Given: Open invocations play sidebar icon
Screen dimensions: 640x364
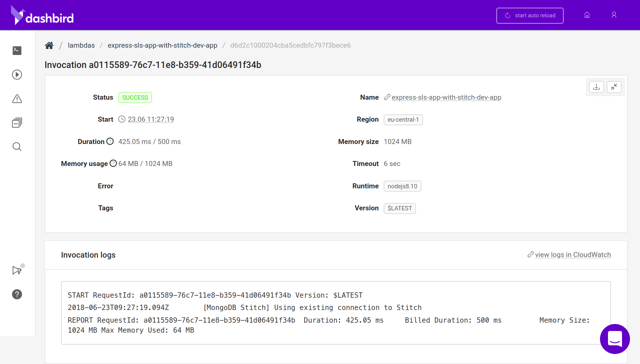Looking at the screenshot, I should [17, 75].
